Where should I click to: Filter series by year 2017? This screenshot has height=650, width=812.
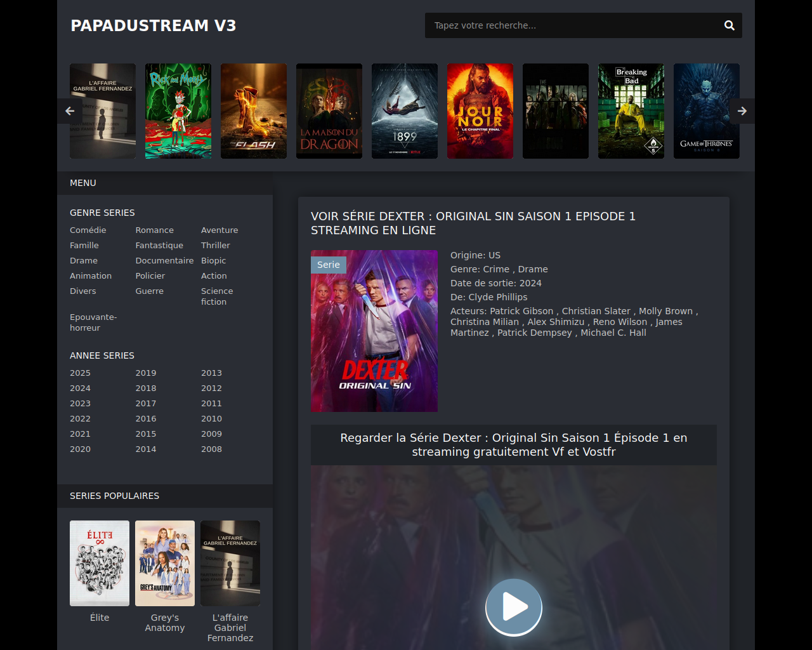[146, 403]
